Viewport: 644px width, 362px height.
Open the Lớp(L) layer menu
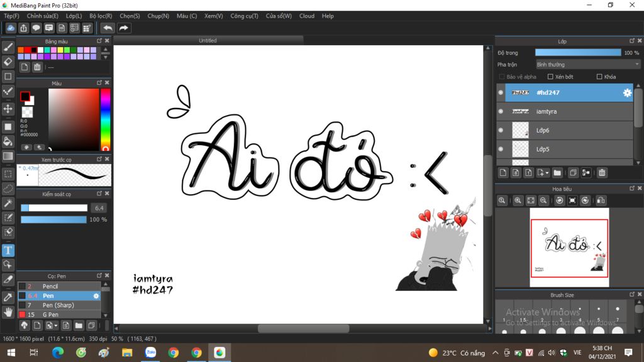click(x=74, y=16)
